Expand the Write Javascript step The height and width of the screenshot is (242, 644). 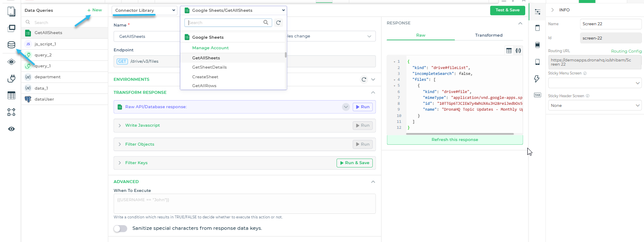pyautogui.click(x=120, y=125)
